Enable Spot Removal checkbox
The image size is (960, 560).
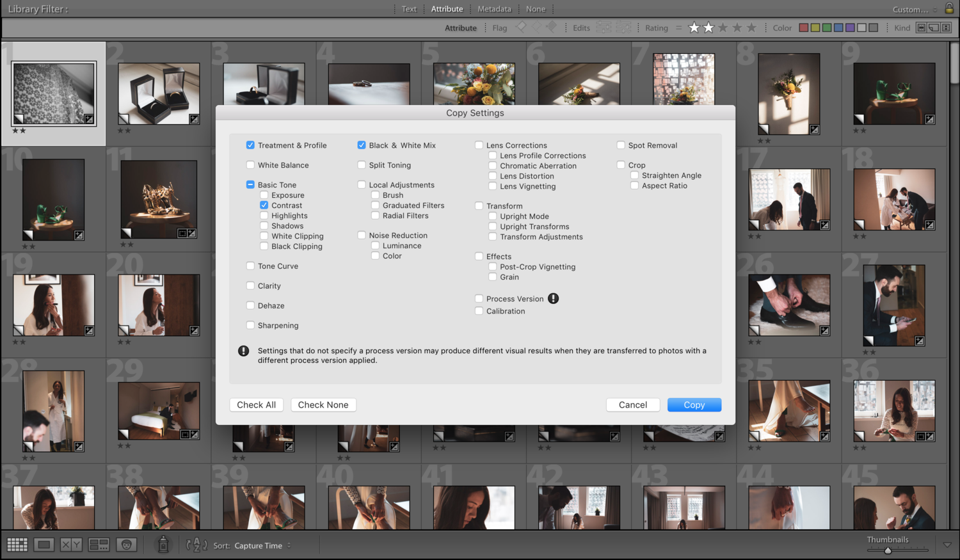click(x=621, y=145)
